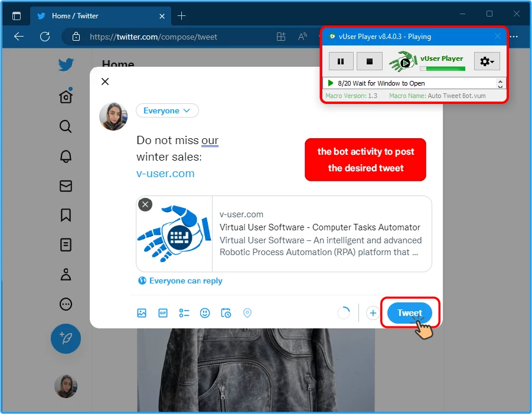Open the More circle icon in sidebar
The height and width of the screenshot is (414, 532).
coord(66,304)
